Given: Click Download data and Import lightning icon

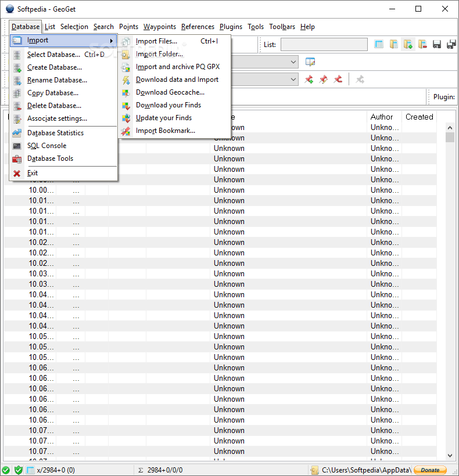Looking at the screenshot, I should (x=125, y=80).
